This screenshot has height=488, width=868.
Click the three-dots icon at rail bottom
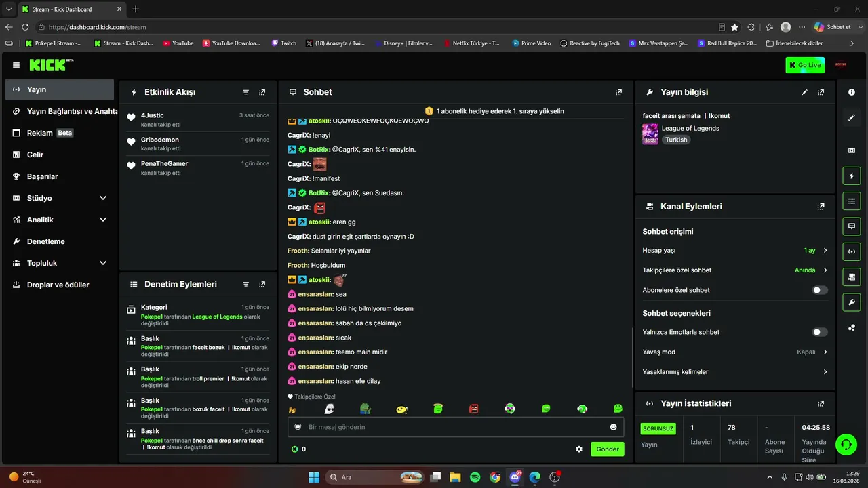(x=852, y=327)
